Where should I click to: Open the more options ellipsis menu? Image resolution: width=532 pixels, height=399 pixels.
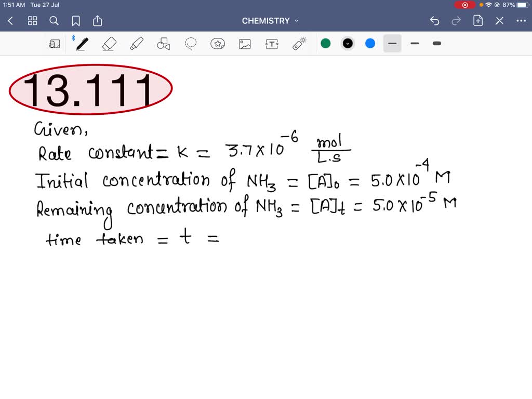[x=522, y=21]
